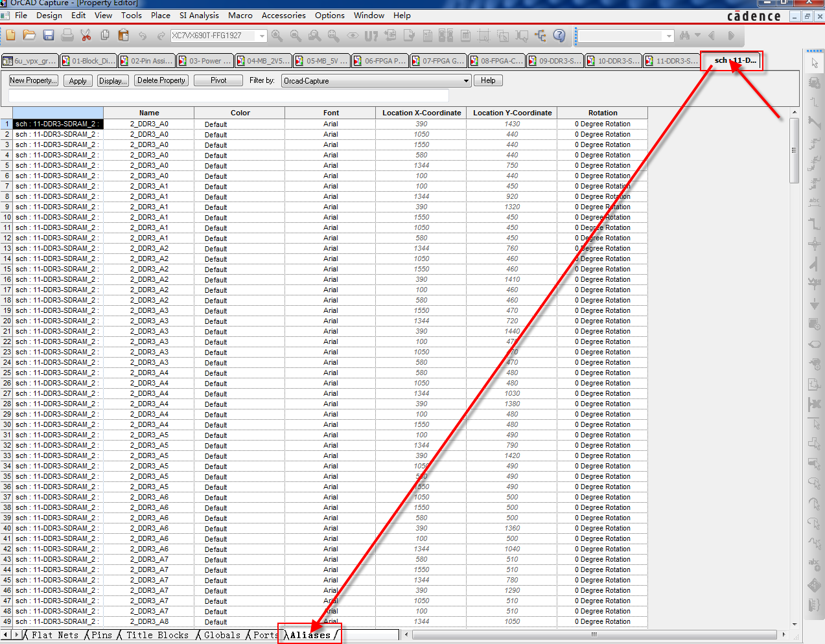825x644 pixels.
Task: Click the Undo arrow icon
Action: (x=142, y=36)
